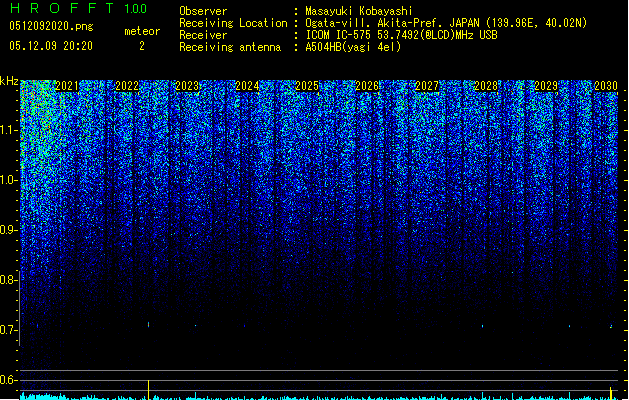Click the Observer field label
Image resolution: width=629 pixels, height=400 pixels.
coord(203,11)
